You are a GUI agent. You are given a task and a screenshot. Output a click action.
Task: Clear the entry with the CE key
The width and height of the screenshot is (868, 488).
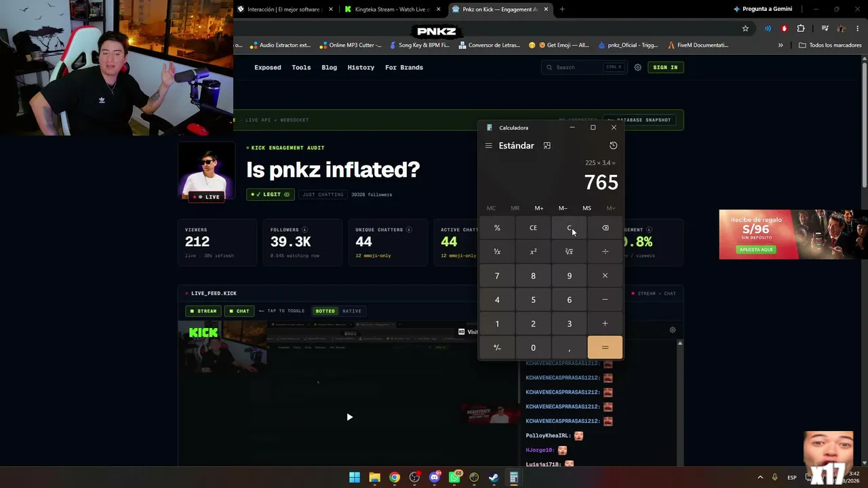(533, 228)
